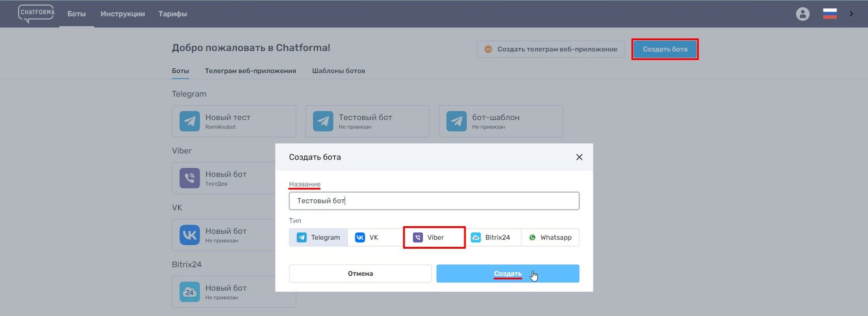Open the VK section Новый бот title
The image size is (868, 316).
226,231
